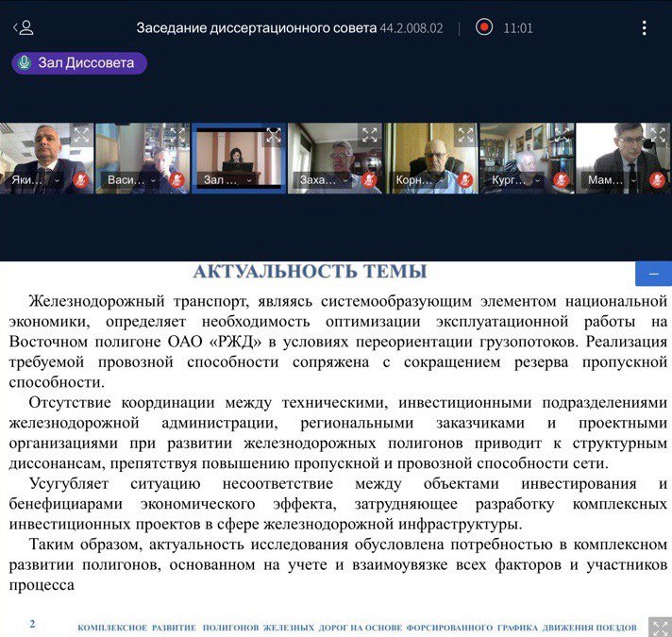Click the red recording indicator

(x=484, y=27)
